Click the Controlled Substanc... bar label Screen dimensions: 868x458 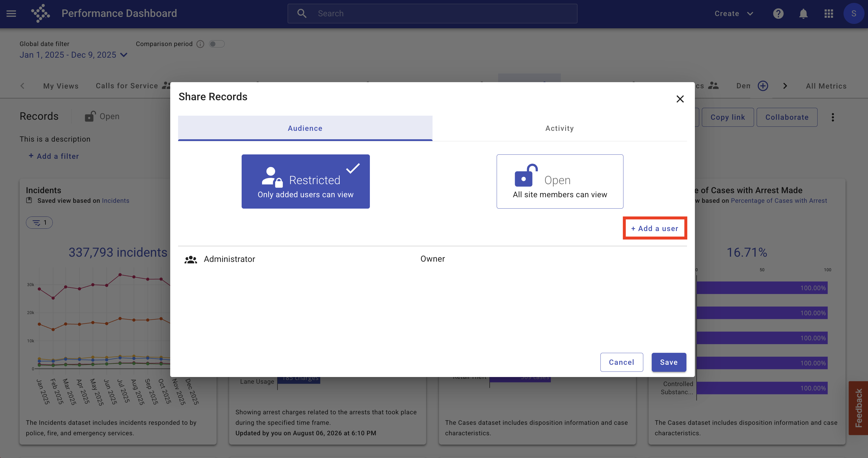tap(677, 388)
